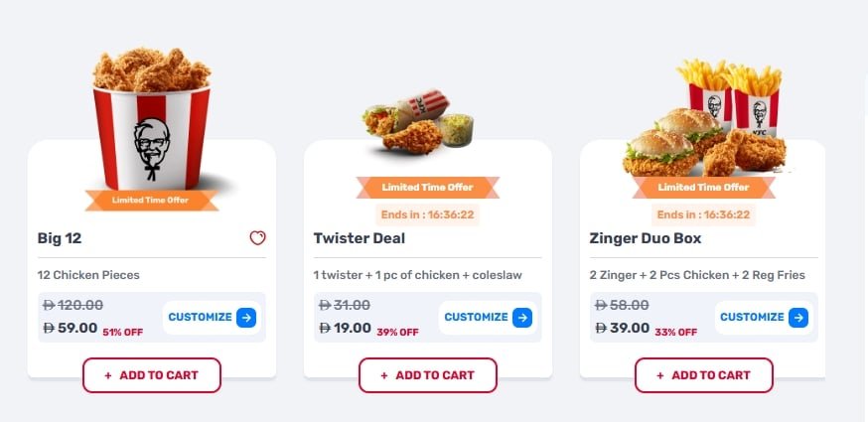Click blue arrow icon on Zinger Duo Box
Image resolution: width=868 pixels, height=422 pixels.
798,318
